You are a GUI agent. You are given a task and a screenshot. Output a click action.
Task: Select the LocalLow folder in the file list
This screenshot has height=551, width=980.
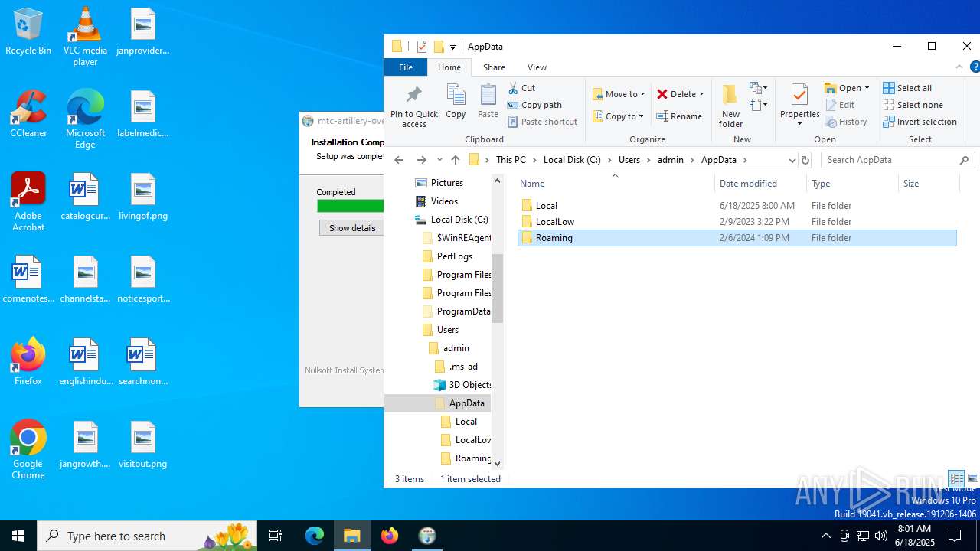tap(737, 222)
